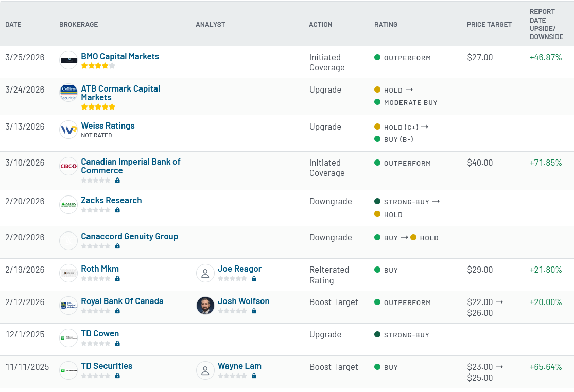574x392 pixels.
Task: Click the $40.00 price target value
Action: tap(480, 163)
